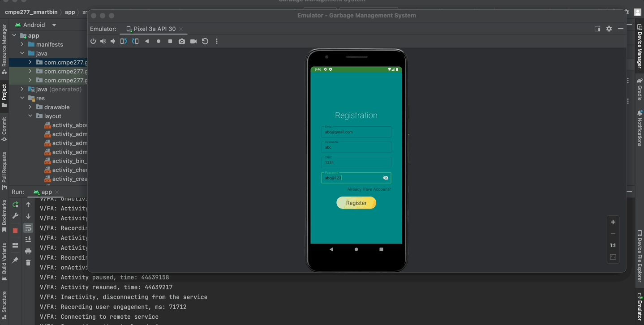Rotate the emulator left
Screen dimensions: 644x325
pos(124,41)
